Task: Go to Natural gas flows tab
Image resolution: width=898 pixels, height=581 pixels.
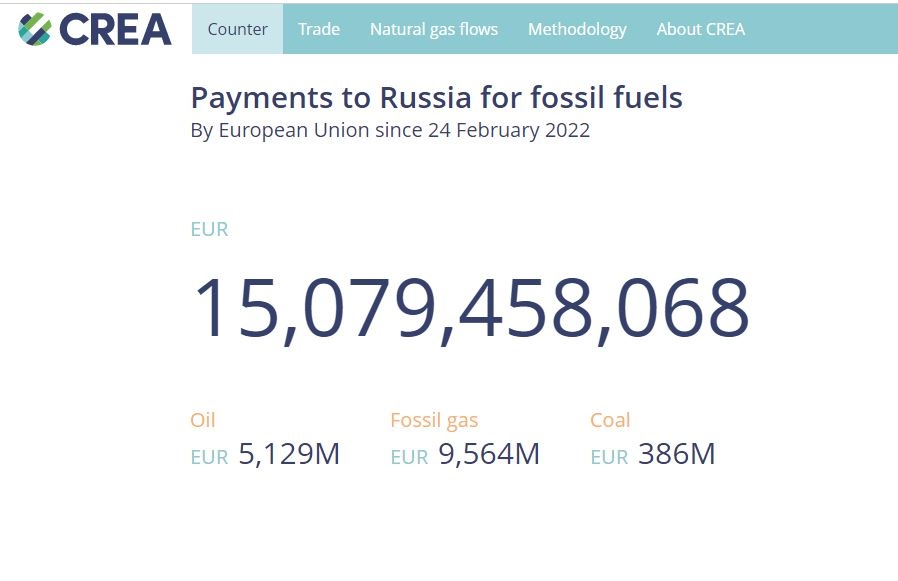Action: click(434, 29)
